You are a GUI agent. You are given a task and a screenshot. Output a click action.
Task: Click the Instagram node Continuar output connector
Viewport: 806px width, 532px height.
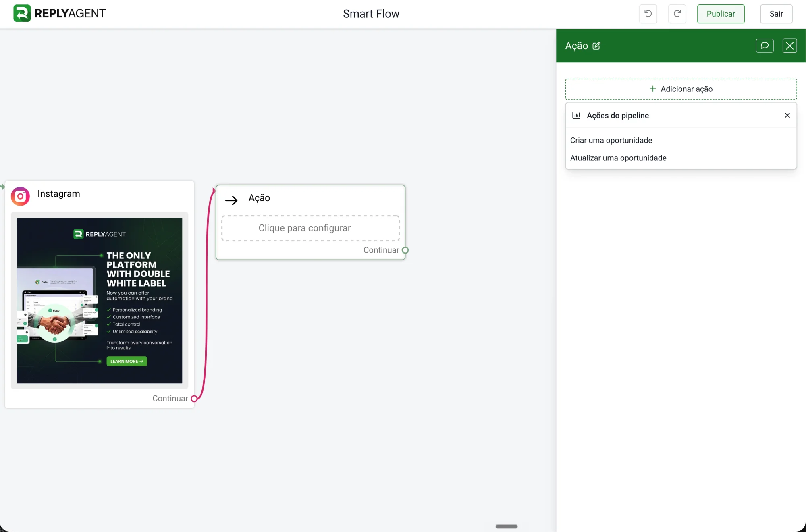click(x=194, y=399)
